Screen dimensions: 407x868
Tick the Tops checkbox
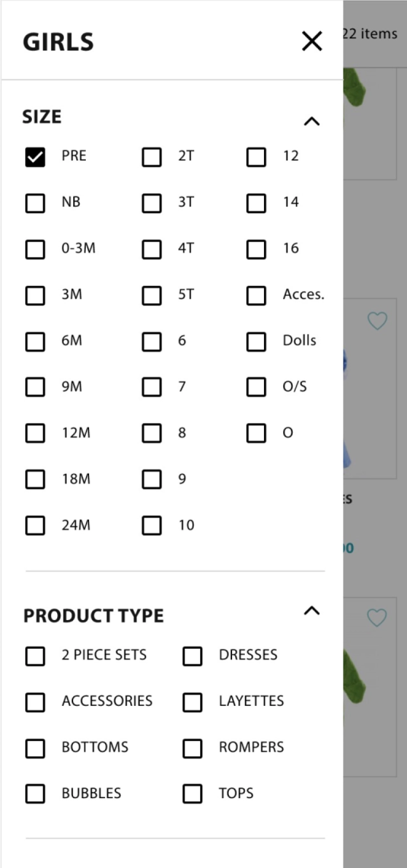tap(192, 794)
